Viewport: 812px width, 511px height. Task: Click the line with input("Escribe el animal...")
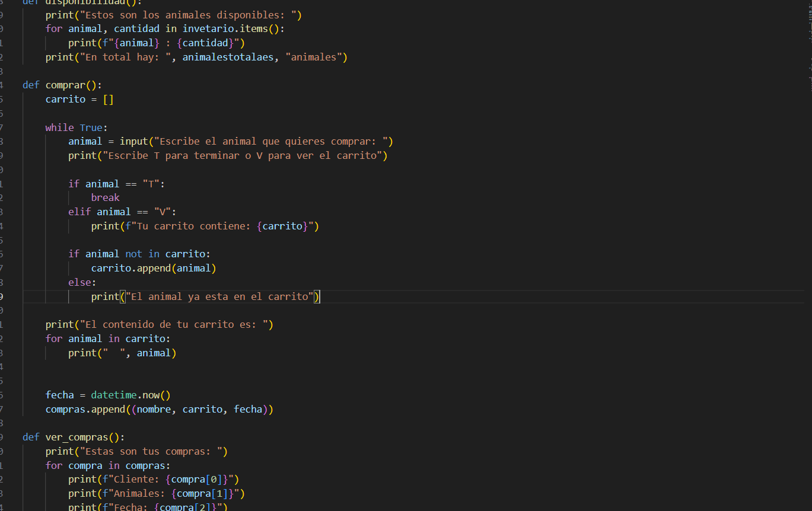[x=231, y=141]
